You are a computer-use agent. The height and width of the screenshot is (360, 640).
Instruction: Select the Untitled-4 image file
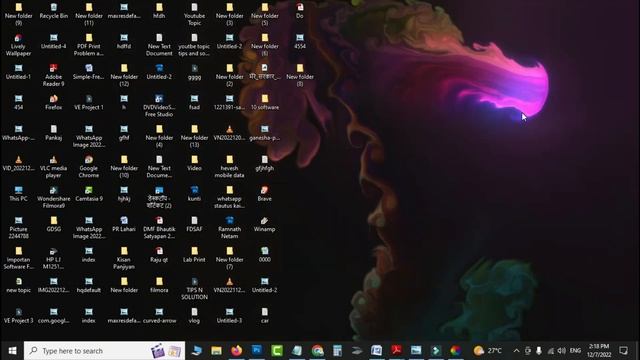coord(53,42)
